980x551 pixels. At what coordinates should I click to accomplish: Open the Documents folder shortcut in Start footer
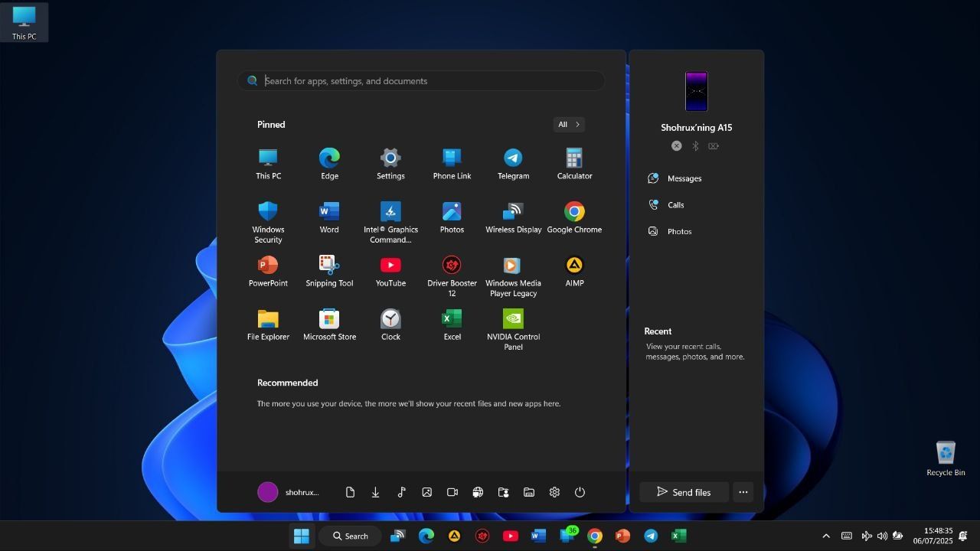pos(350,492)
